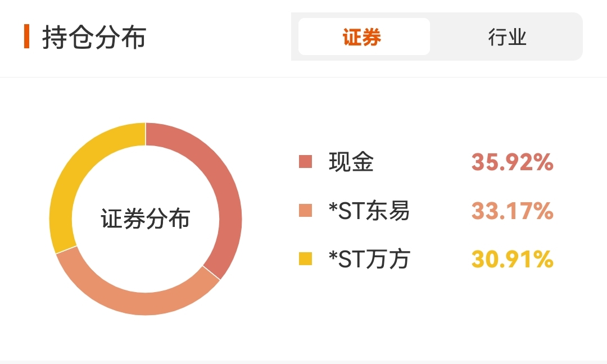Click the 30.91% percentage value
The image size is (607, 364).
click(512, 260)
